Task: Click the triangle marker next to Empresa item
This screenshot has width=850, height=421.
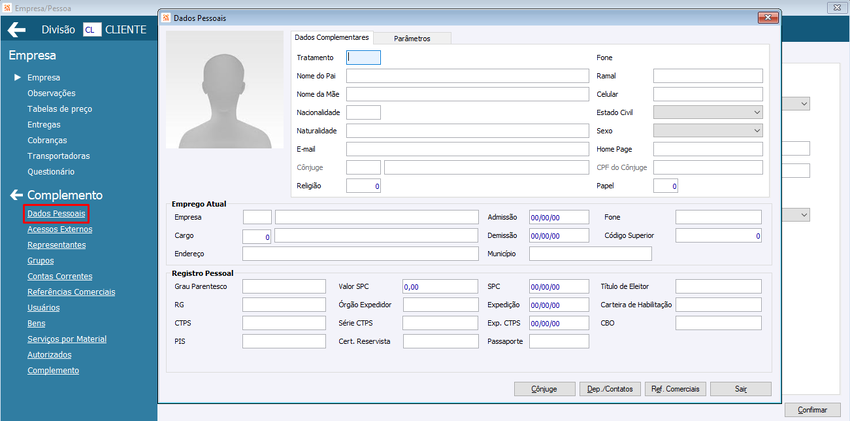Action: 17,77
